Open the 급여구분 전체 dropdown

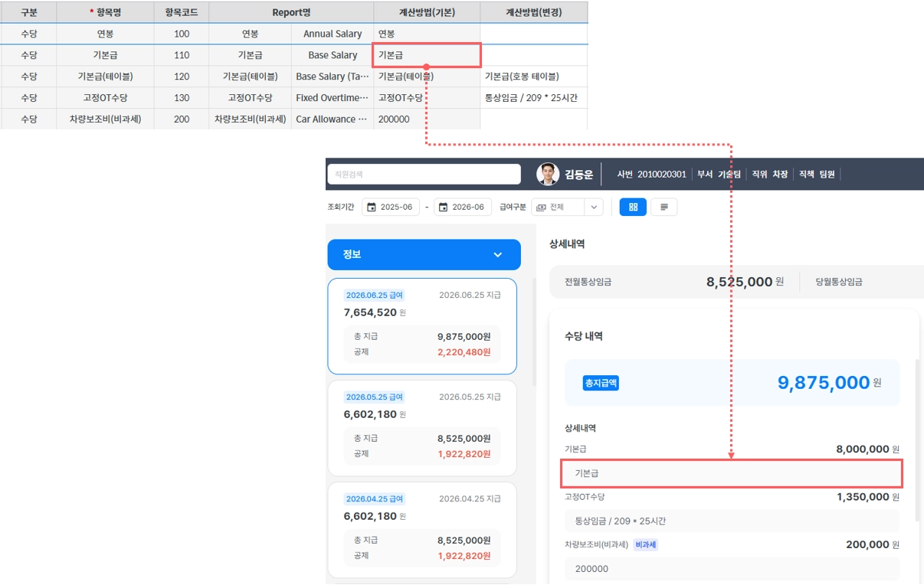pos(567,207)
